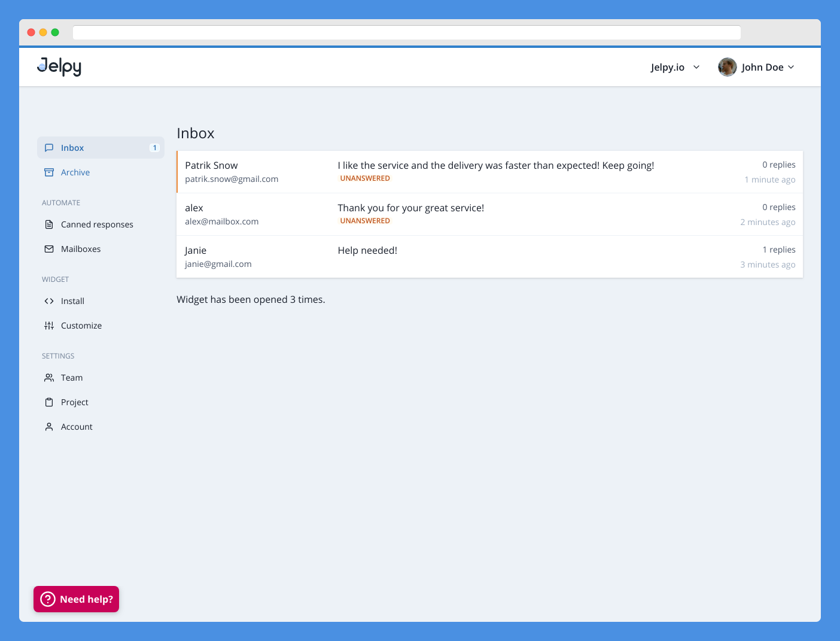Screen dimensions: 840x641
Task: Click '0 replies' on Patrik Snow's row
Action: 779,165
